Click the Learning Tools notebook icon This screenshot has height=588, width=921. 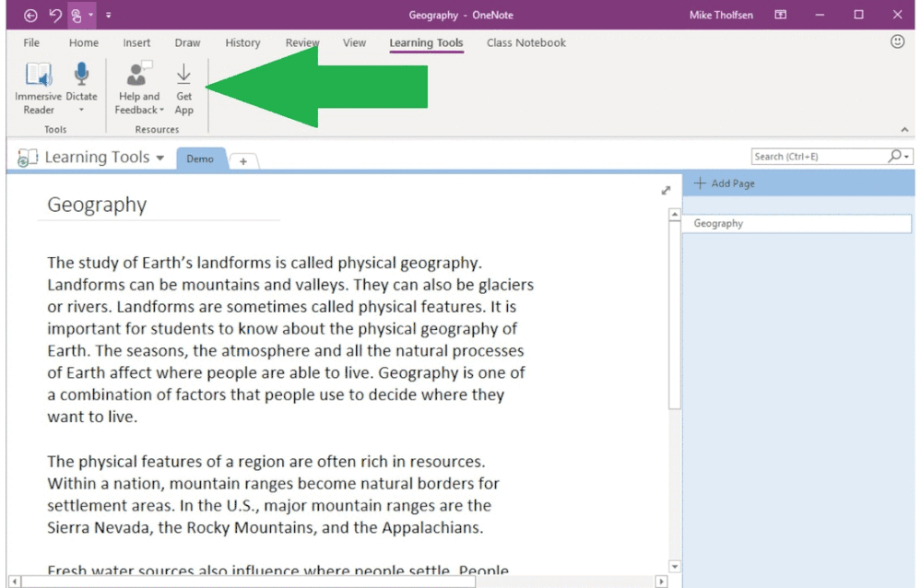(x=27, y=158)
